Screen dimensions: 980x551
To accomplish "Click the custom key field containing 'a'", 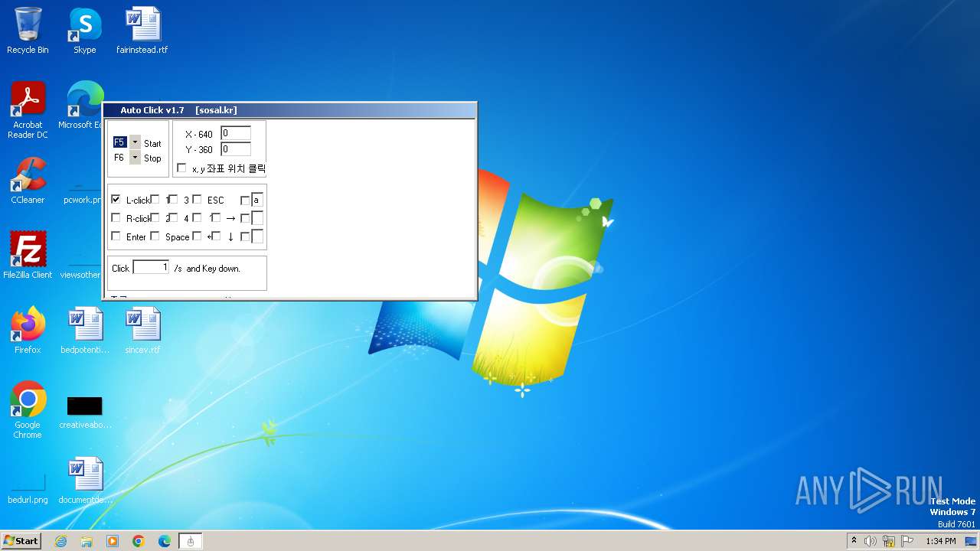I will 257,200.
